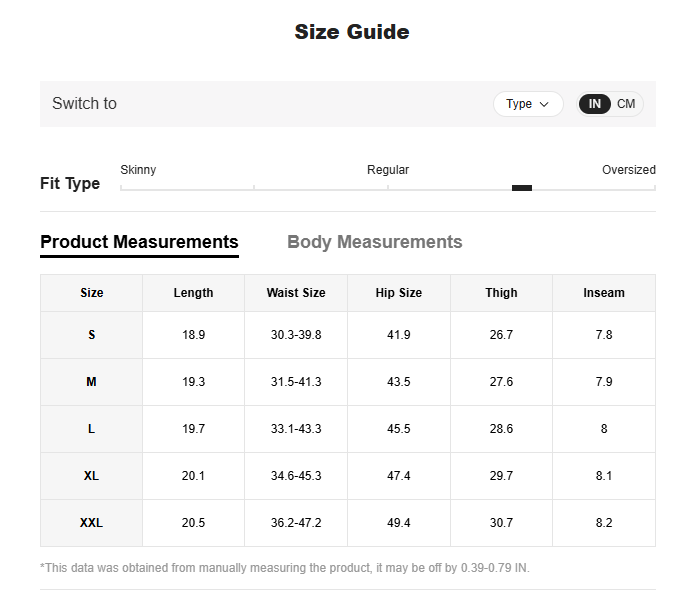Select the IN unit option

click(x=595, y=104)
